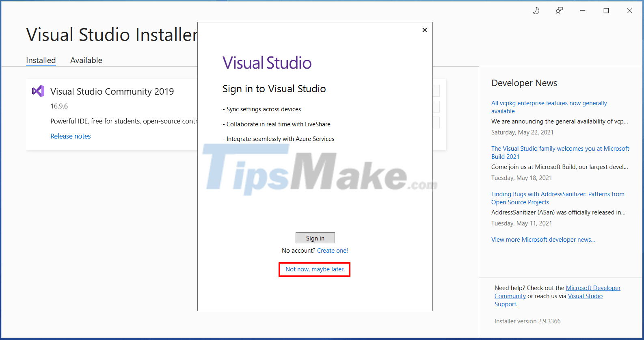The height and width of the screenshot is (340, 644).
Task: Click the Visual Studio Community purple logo
Action: [x=38, y=91]
